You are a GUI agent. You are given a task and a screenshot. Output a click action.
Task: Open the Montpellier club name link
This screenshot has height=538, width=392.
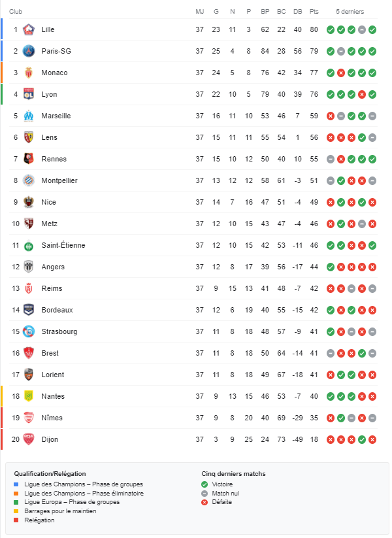[59, 180]
